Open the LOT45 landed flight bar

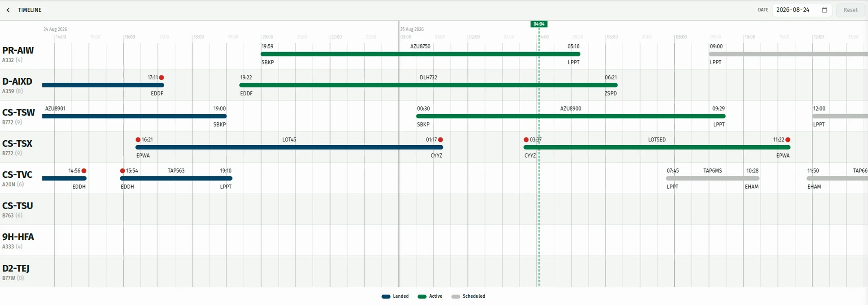click(x=289, y=147)
